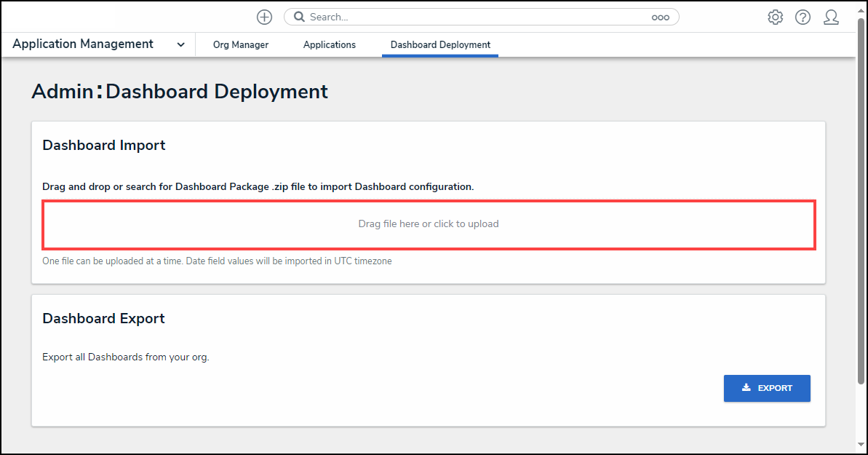Click the Application Management menu label
The height and width of the screenshot is (455, 868).
click(83, 44)
